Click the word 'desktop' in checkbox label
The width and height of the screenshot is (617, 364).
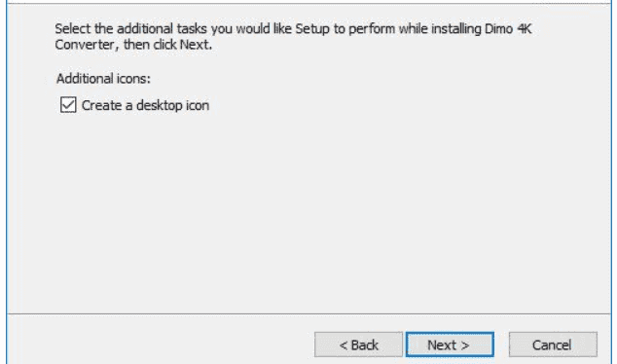(x=157, y=106)
